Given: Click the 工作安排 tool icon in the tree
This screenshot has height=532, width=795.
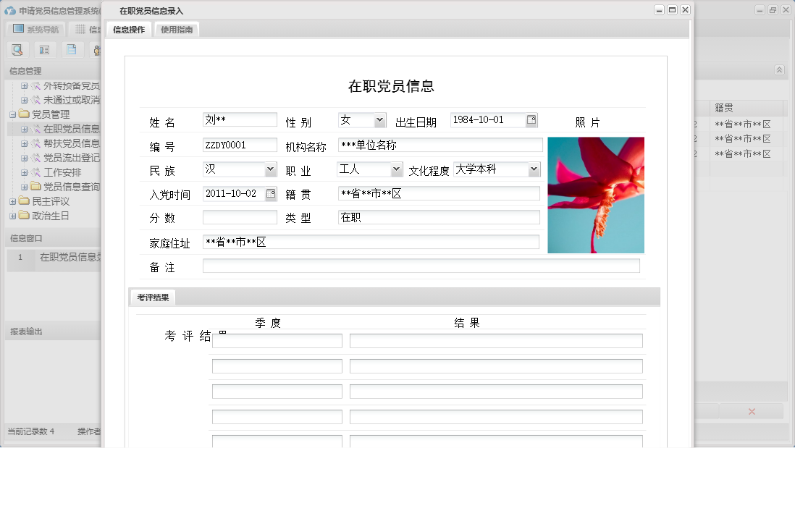Looking at the screenshot, I should coord(36,172).
